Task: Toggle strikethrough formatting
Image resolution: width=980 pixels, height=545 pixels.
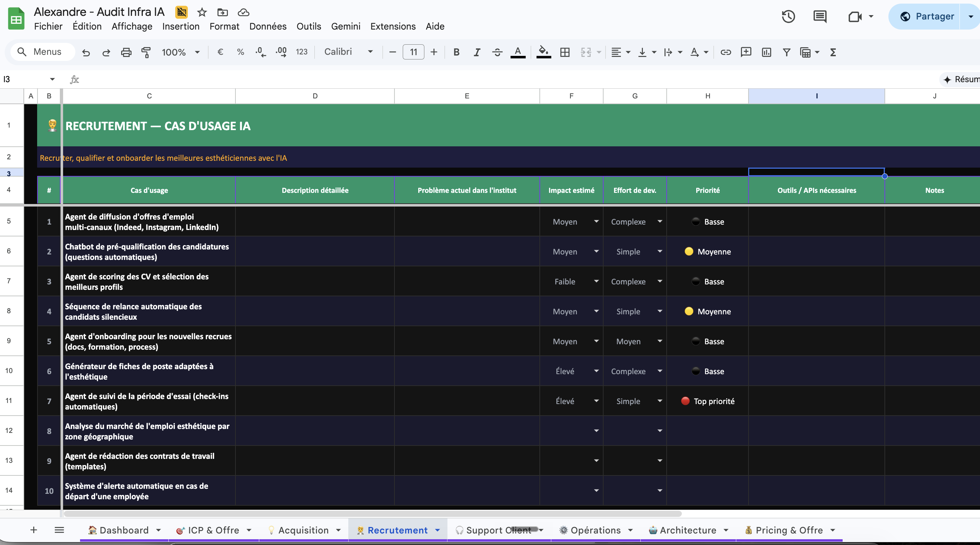Action: coord(497,52)
